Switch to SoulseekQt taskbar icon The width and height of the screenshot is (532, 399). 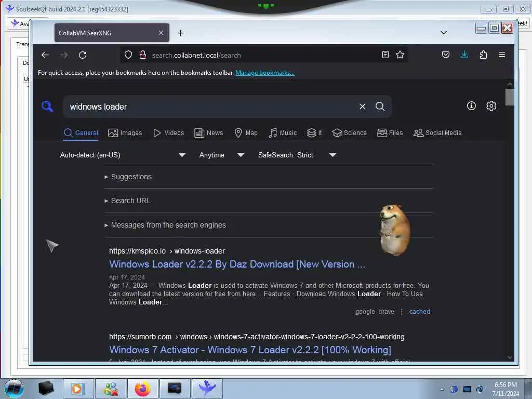[207, 389]
